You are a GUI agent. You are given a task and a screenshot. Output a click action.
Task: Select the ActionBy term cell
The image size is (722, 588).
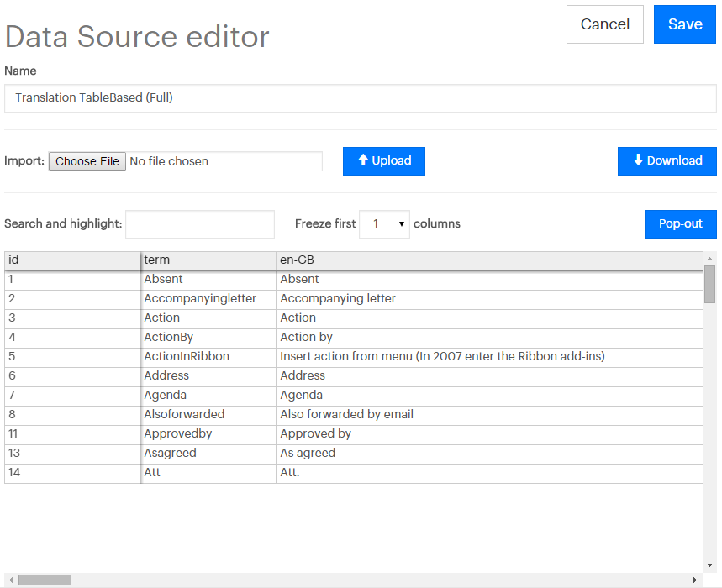pyautogui.click(x=208, y=337)
